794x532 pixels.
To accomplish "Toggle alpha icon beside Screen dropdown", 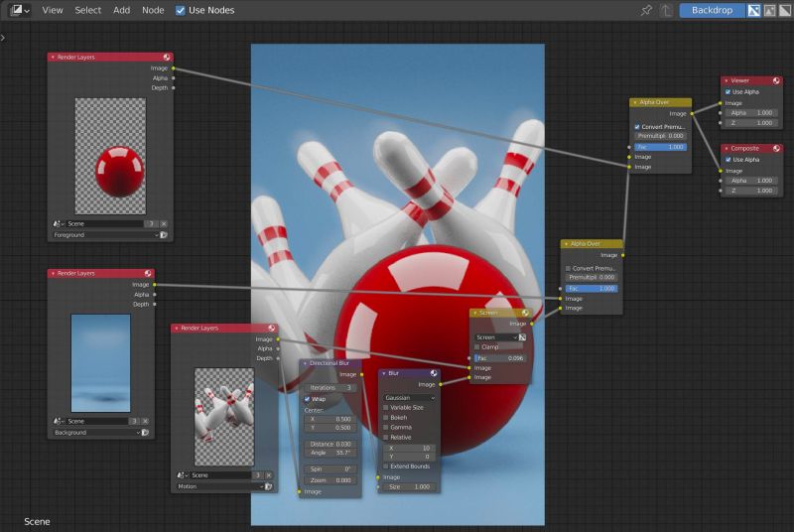I will pos(523,337).
